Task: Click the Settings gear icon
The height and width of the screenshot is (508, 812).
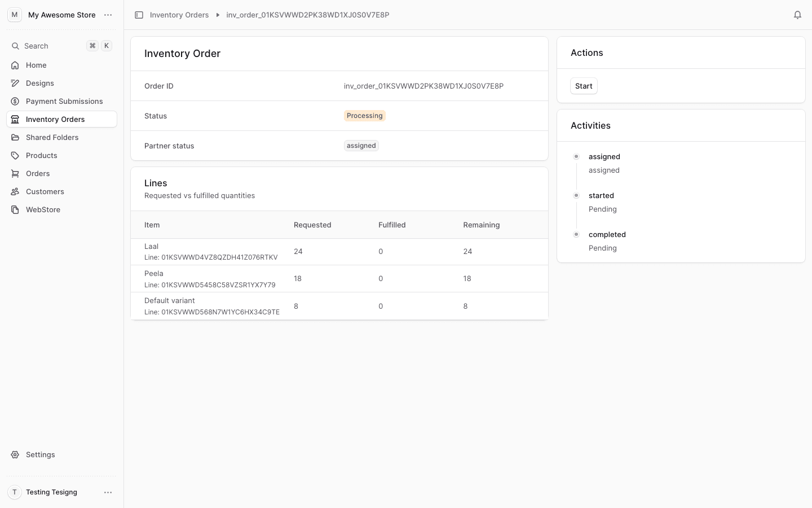Action: pyautogui.click(x=15, y=455)
